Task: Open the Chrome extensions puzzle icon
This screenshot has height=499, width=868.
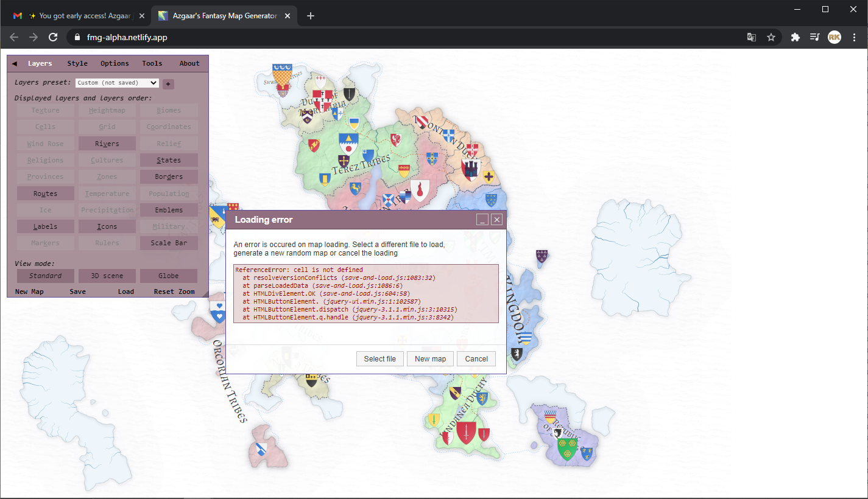Action: click(x=796, y=37)
